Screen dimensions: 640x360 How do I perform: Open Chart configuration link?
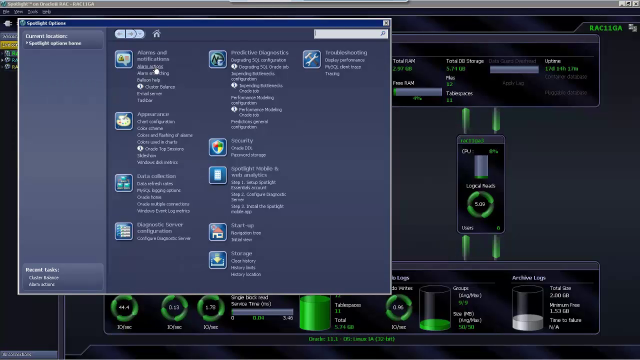pos(156,122)
